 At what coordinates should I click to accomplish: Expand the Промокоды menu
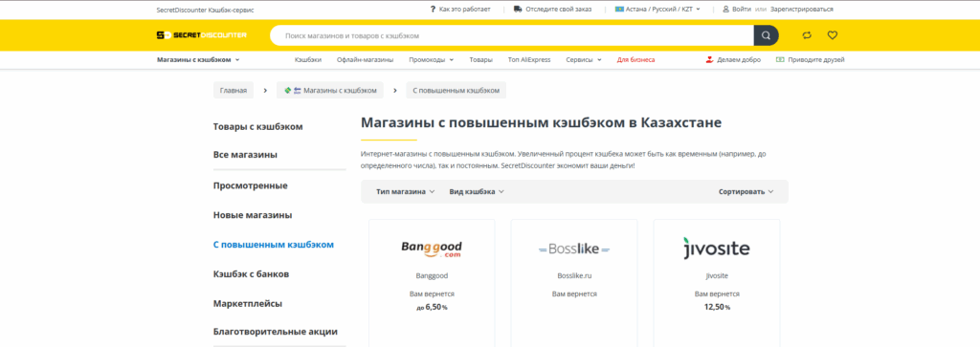[432, 60]
